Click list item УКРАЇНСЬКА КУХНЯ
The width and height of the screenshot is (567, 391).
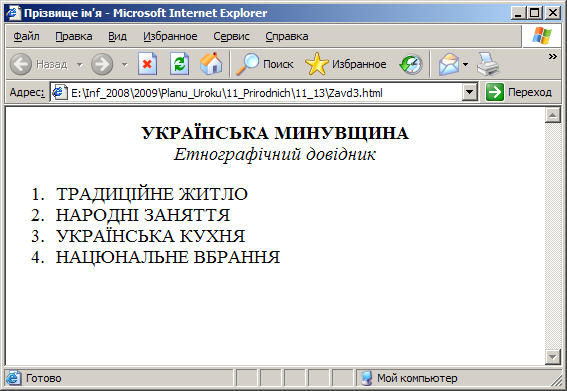pyautogui.click(x=150, y=236)
